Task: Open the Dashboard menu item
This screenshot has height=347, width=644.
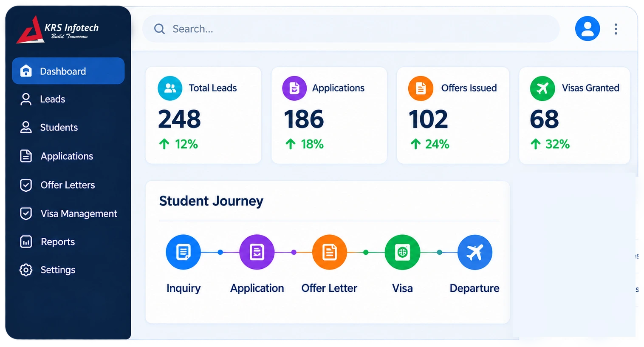Action: [68, 71]
